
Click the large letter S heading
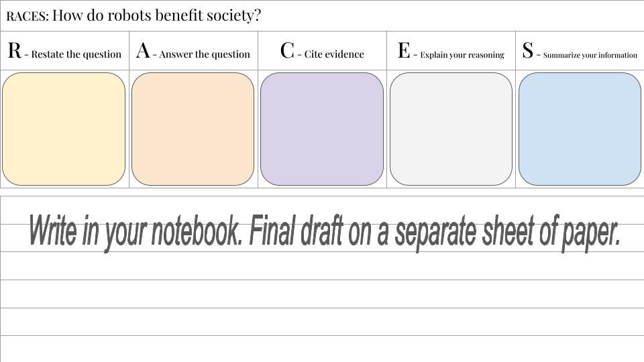[527, 50]
